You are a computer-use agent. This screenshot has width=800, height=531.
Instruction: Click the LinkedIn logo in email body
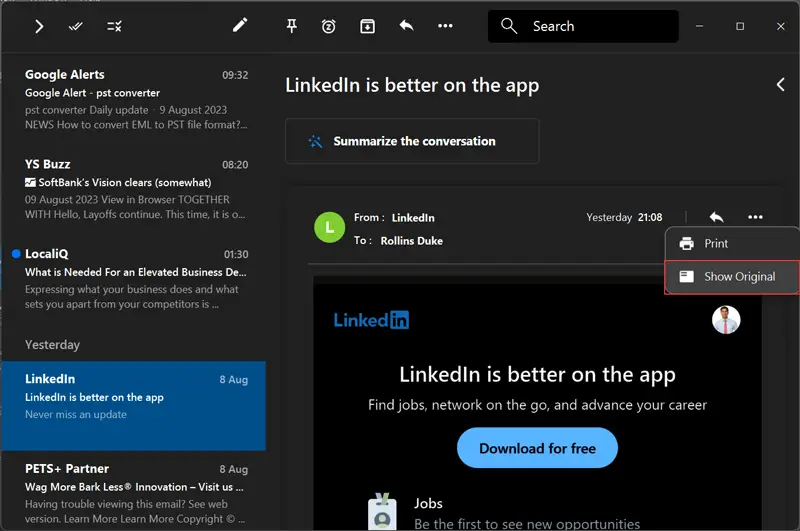pos(371,320)
